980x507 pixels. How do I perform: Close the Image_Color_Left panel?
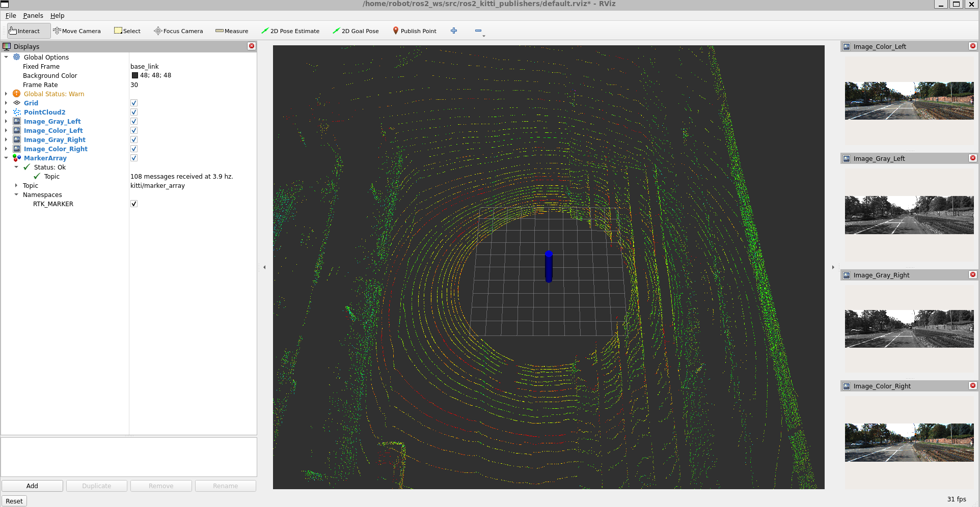coord(972,46)
